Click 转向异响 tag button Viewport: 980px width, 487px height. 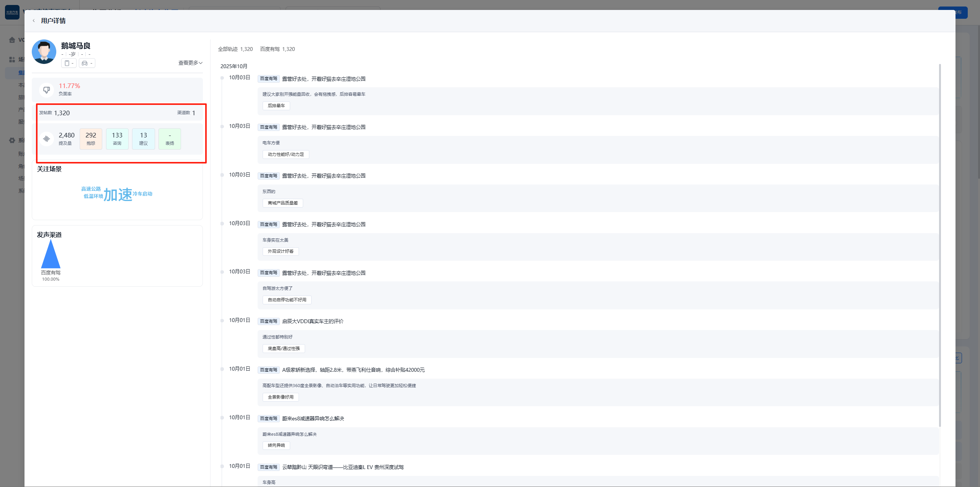276,445
